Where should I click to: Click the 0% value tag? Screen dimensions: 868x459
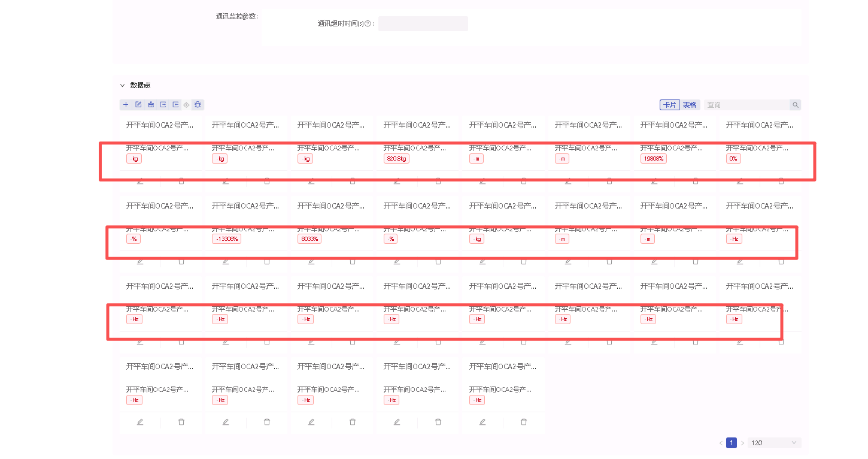[733, 159]
